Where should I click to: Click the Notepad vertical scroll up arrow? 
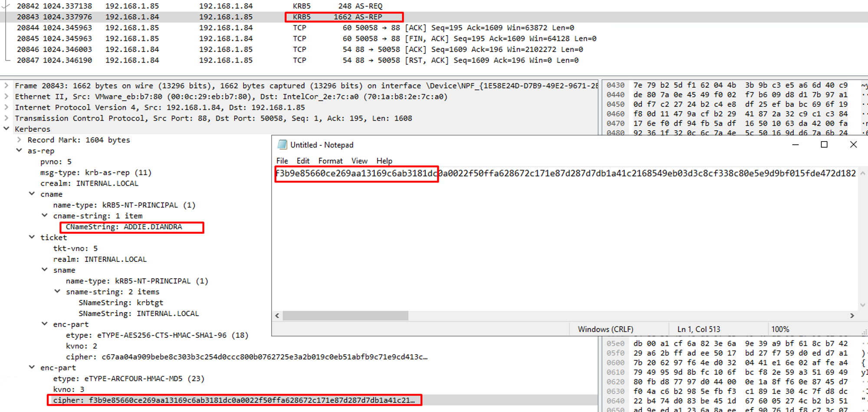pos(862,174)
